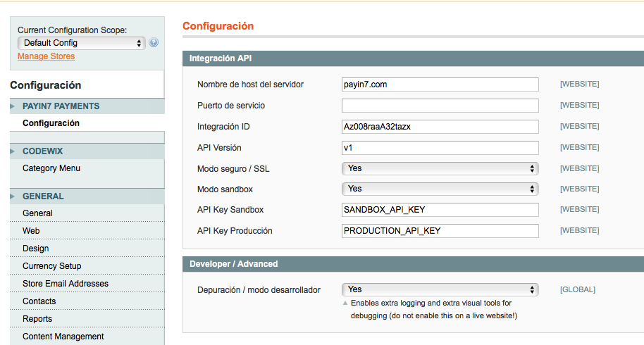This screenshot has height=345, width=644.
Task: Select Category Menu in the sidebar
Action: point(51,168)
